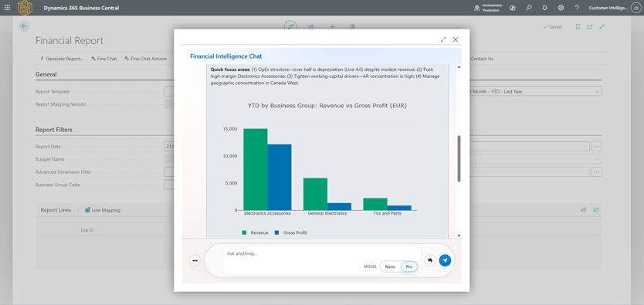Click the pencil Edit icon
This screenshot has width=644, height=305.
pyautogui.click(x=291, y=26)
